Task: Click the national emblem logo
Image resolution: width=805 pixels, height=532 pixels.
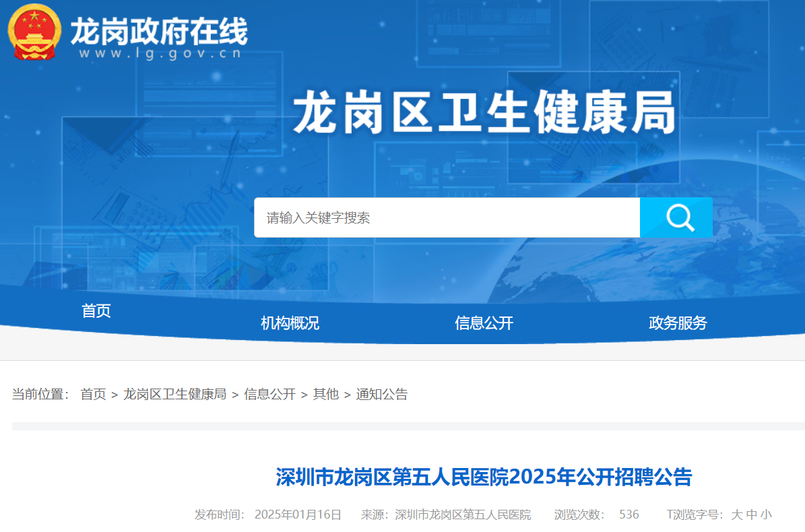Action: tap(31, 32)
